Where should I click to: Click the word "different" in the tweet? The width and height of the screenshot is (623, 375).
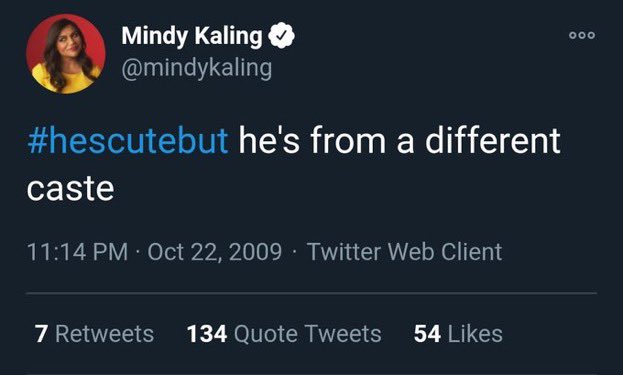tap(493, 141)
